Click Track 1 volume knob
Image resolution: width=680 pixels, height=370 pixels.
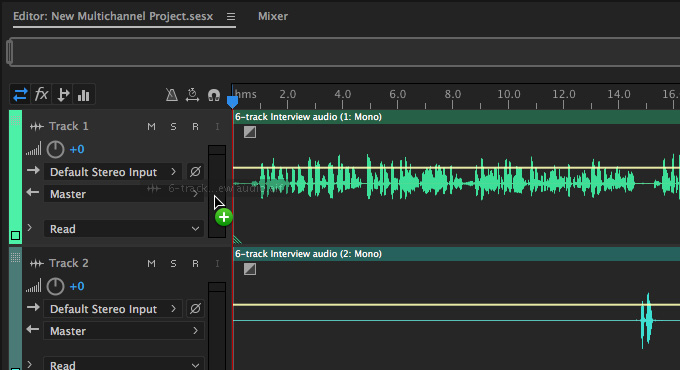(x=55, y=149)
